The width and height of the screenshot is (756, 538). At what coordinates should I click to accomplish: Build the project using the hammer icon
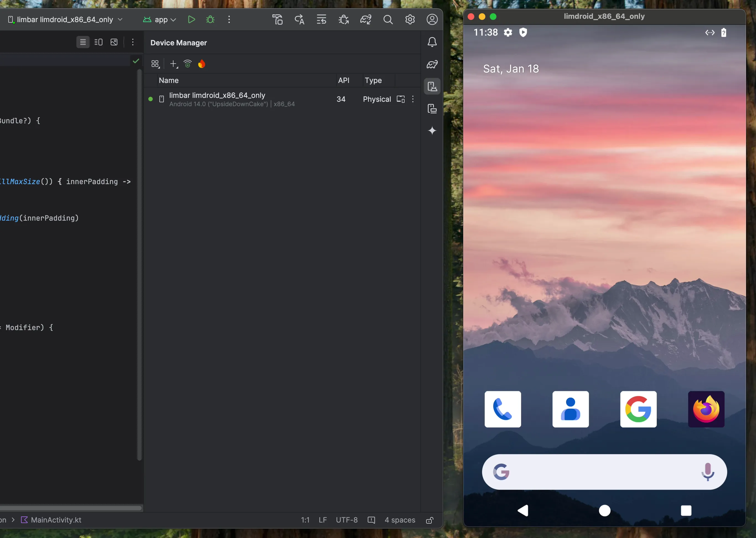[278, 19]
